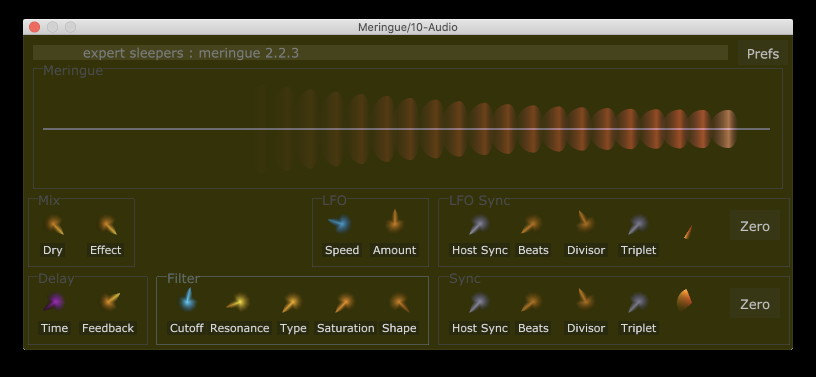Toggle Host Sync in the Sync section
816x377 pixels.
click(478, 303)
